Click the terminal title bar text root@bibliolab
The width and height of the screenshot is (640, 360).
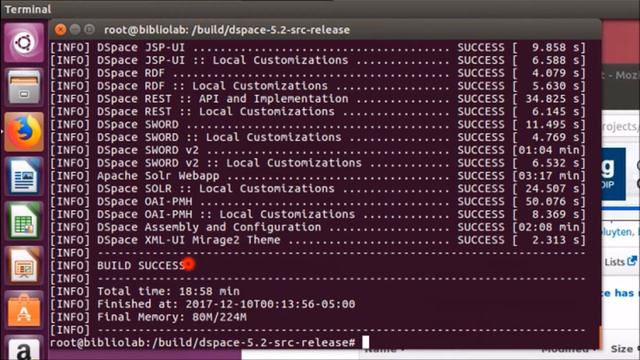(227, 30)
